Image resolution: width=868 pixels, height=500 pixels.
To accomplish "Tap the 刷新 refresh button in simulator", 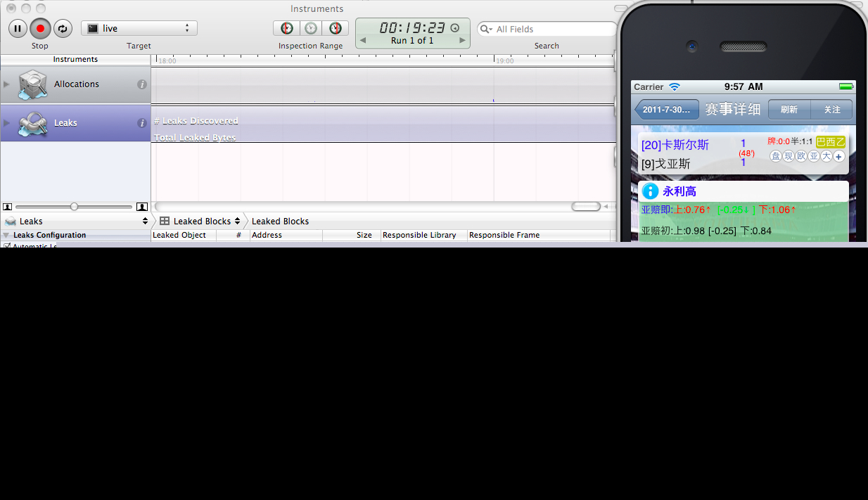I will 789,110.
